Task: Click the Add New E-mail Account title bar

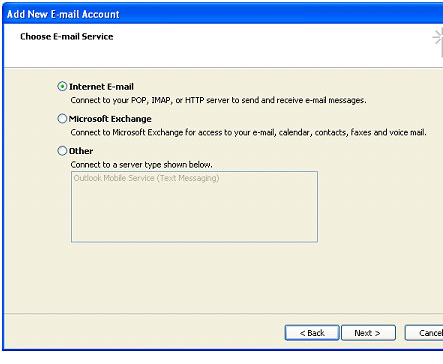Action: [x=223, y=14]
